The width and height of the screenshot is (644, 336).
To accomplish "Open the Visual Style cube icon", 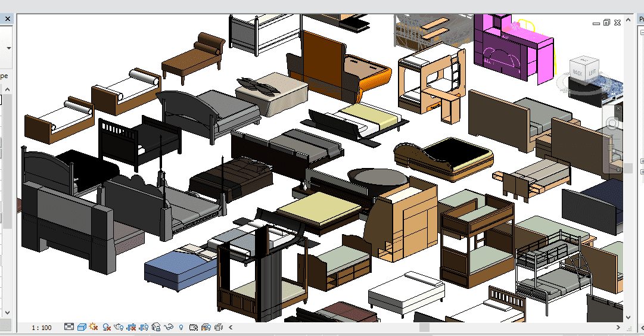I will (82, 327).
